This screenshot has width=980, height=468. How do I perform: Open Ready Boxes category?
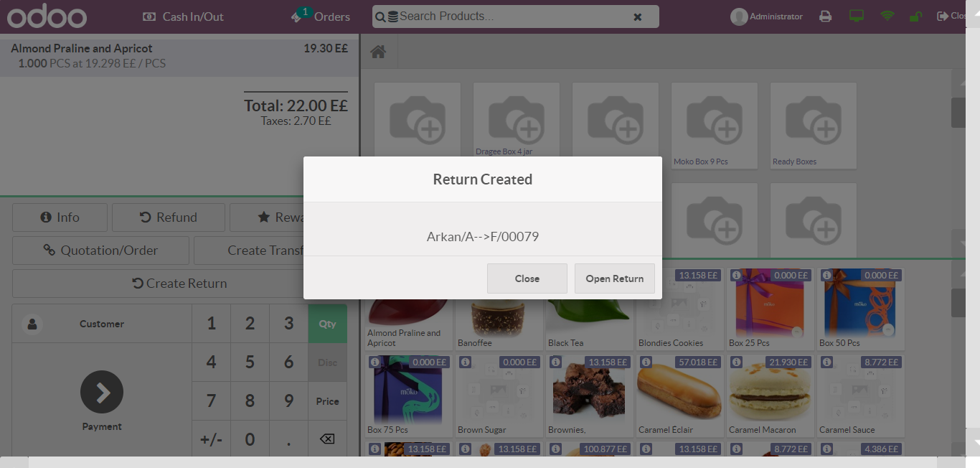(x=814, y=126)
